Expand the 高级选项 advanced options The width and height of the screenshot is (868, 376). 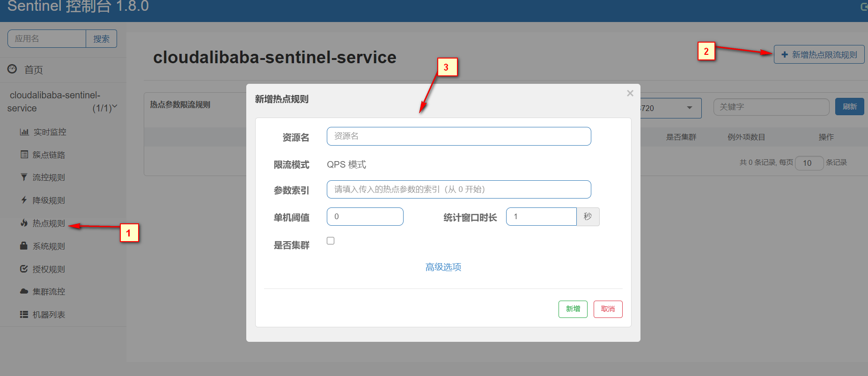(443, 267)
